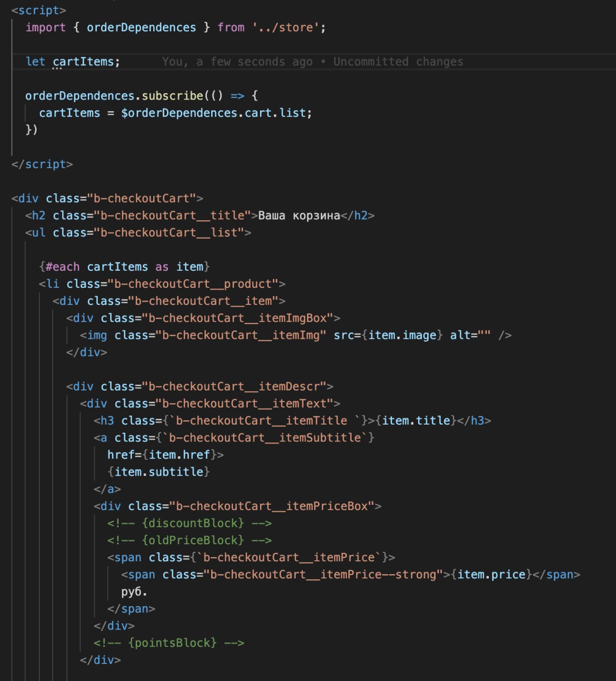
Task: Click the '#each' block keyword
Action: pyautogui.click(x=63, y=267)
